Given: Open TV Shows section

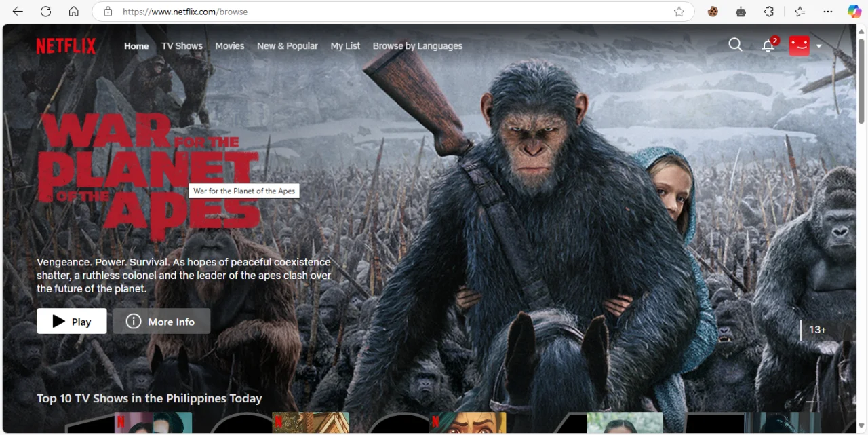Looking at the screenshot, I should coord(182,46).
